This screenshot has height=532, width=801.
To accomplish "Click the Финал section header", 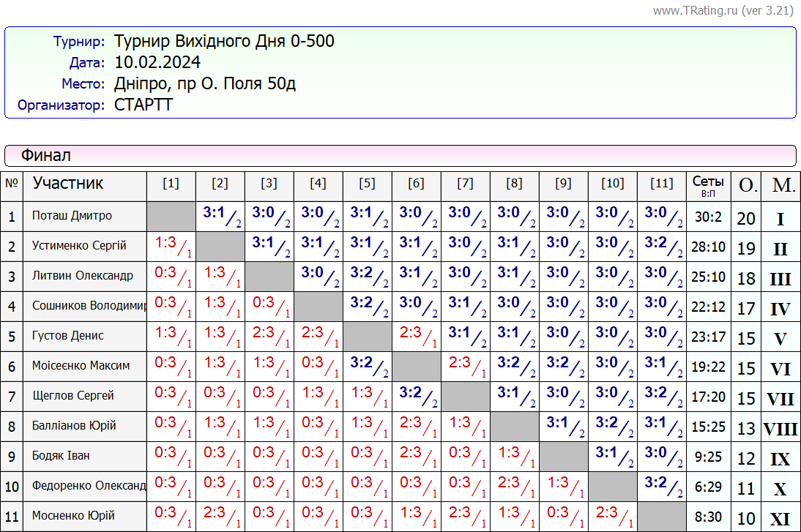I will pyautogui.click(x=45, y=155).
